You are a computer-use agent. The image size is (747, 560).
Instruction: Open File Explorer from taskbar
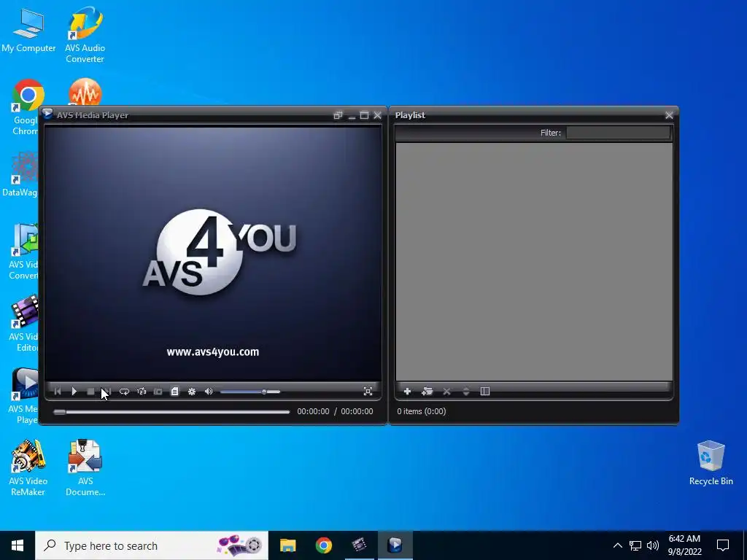coord(287,545)
